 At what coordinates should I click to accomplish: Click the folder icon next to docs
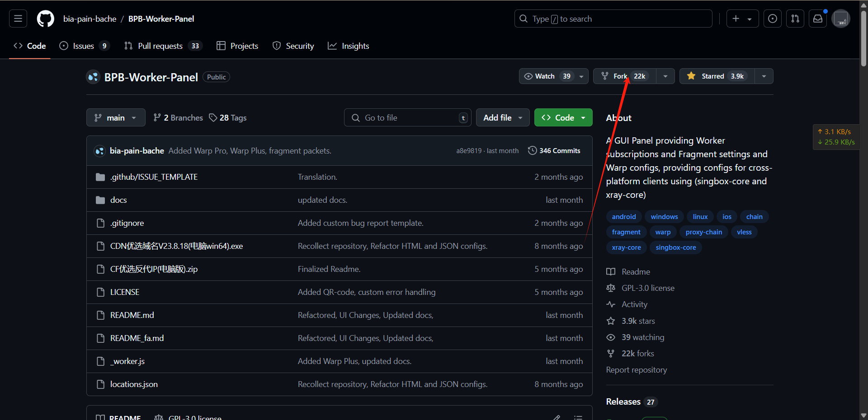click(x=100, y=200)
